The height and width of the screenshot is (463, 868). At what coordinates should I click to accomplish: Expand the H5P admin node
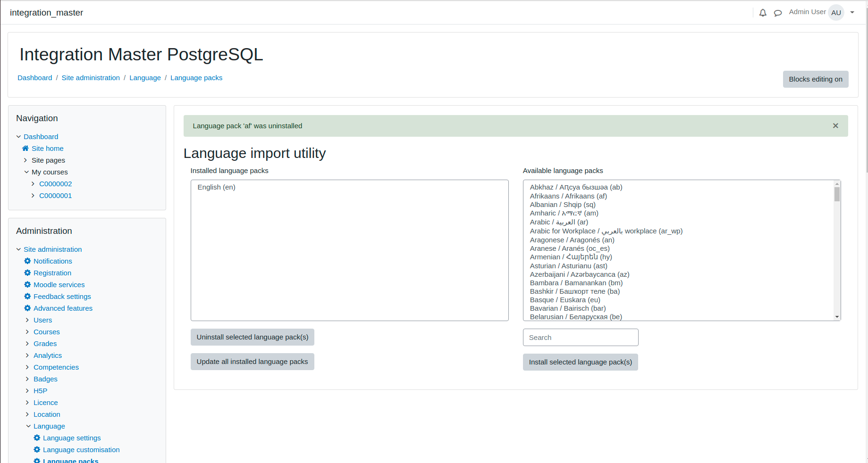27,391
